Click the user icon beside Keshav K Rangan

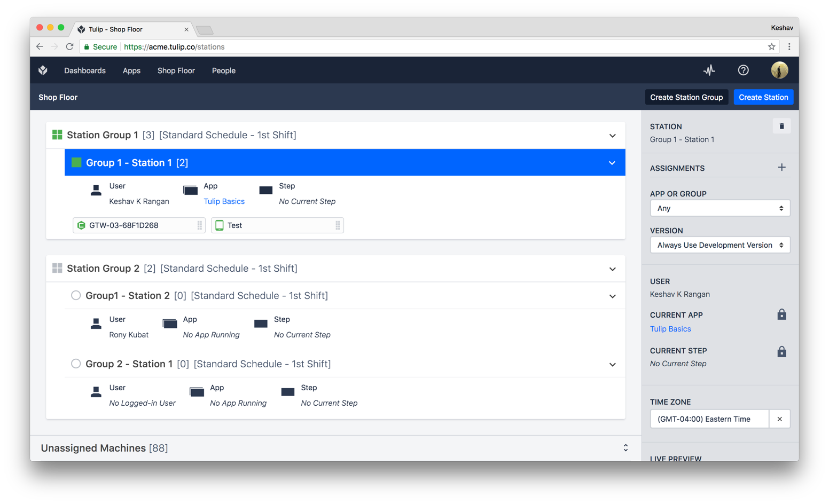pyautogui.click(x=96, y=190)
